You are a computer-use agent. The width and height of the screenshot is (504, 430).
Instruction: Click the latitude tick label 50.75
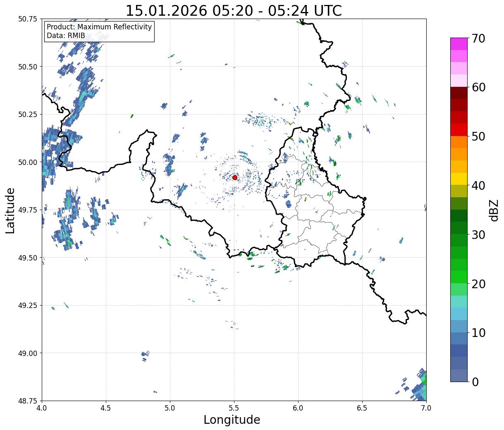coord(28,19)
